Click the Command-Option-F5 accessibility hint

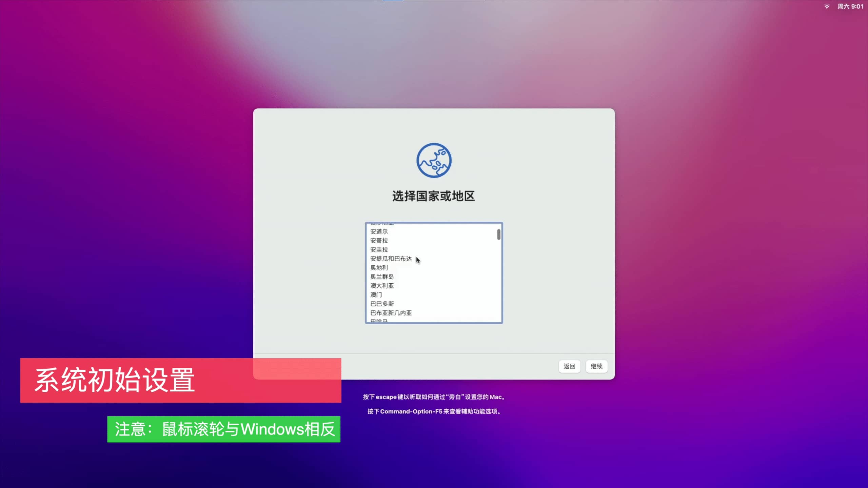point(434,411)
